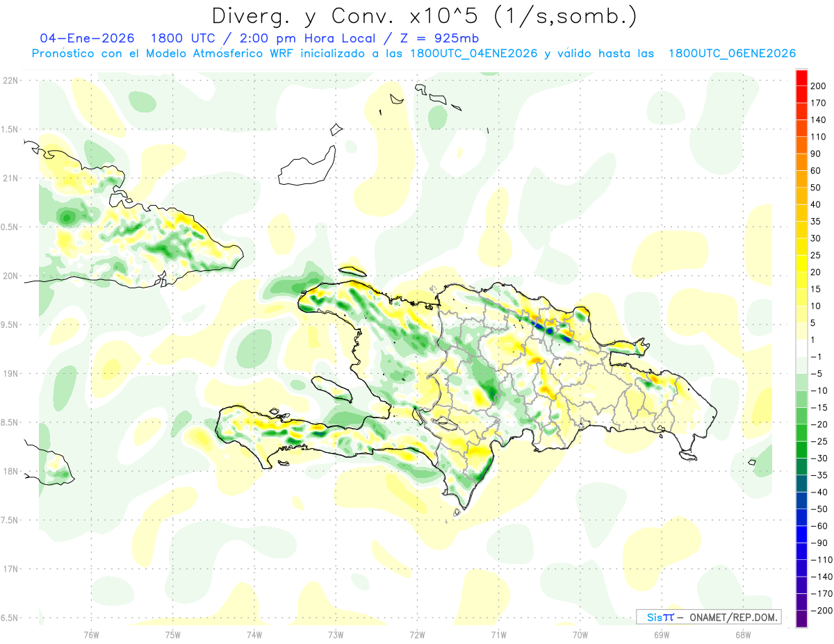Click the title "Diverg. y Conv. x10^5 (1/s,somb.)"
Image resolution: width=834 pixels, height=644 pixels.
(423, 16)
